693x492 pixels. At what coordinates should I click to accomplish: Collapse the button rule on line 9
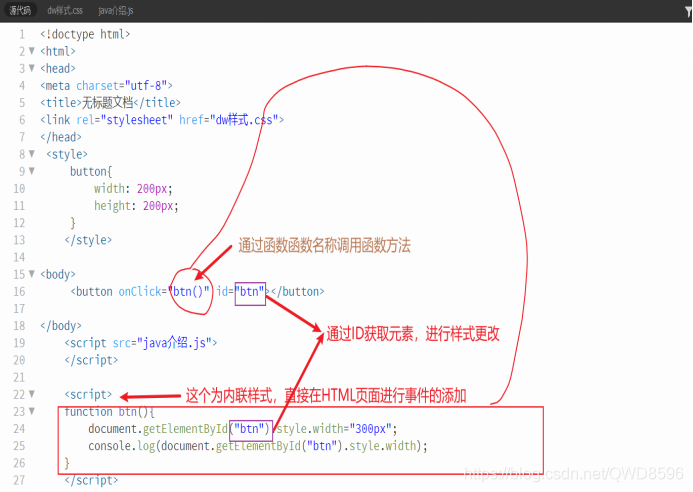(32, 171)
